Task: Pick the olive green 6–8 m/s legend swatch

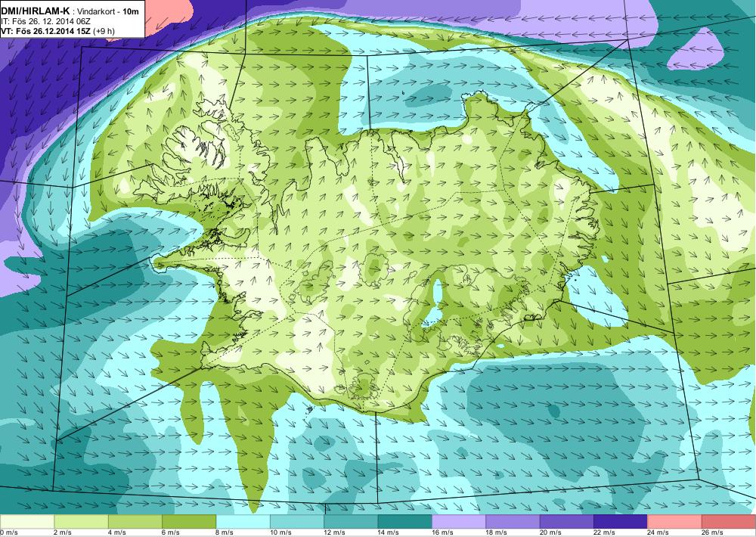Action: pos(189,521)
